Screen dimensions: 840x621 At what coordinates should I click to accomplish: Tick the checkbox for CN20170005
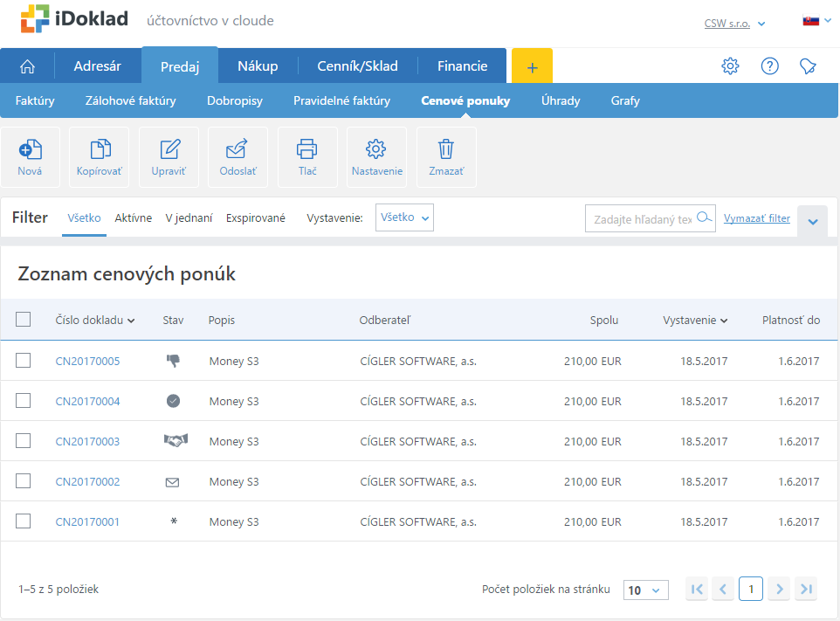coord(24,361)
